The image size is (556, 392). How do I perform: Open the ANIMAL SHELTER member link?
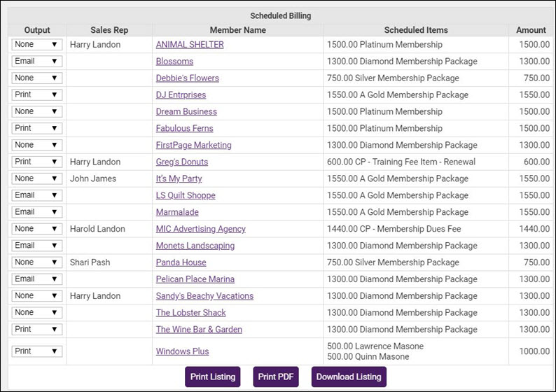pyautogui.click(x=190, y=45)
